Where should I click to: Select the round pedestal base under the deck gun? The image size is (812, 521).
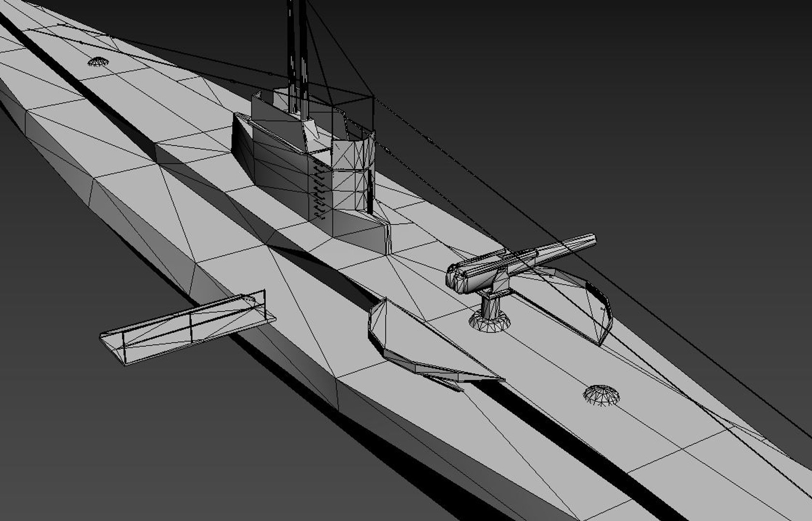(x=490, y=321)
